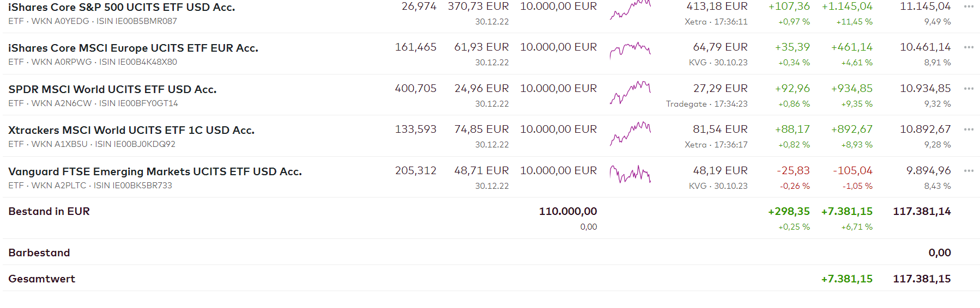Click Xtrackers MSCI World UCITS ETF 1C name

point(131,130)
